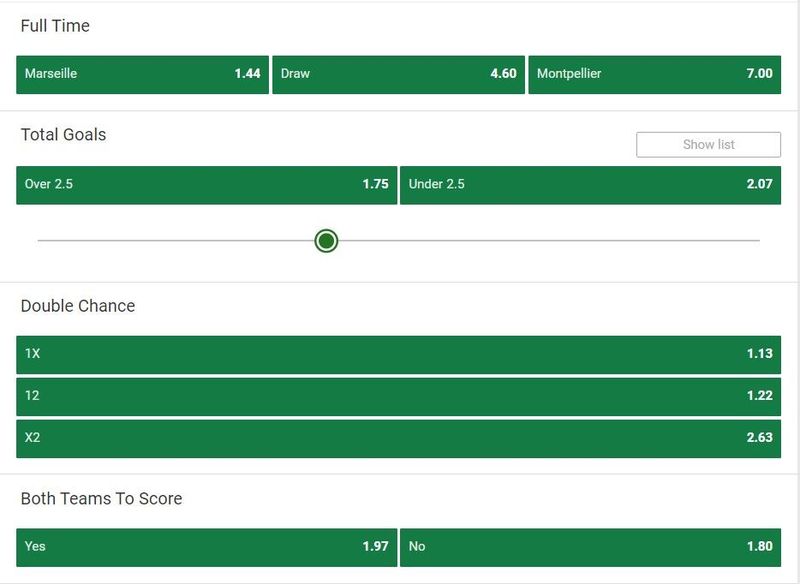Bet Yes on Both Teams To Score
The height and width of the screenshot is (584, 800).
click(207, 547)
